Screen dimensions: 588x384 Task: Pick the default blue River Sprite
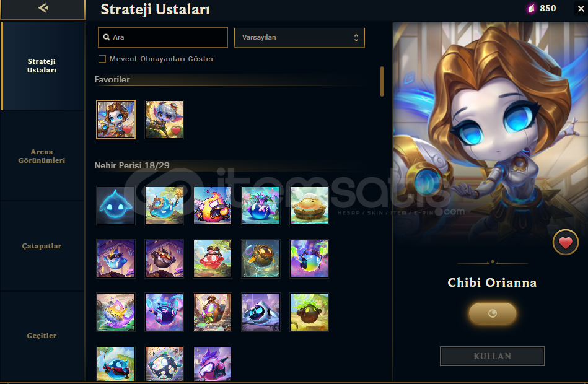tap(115, 206)
